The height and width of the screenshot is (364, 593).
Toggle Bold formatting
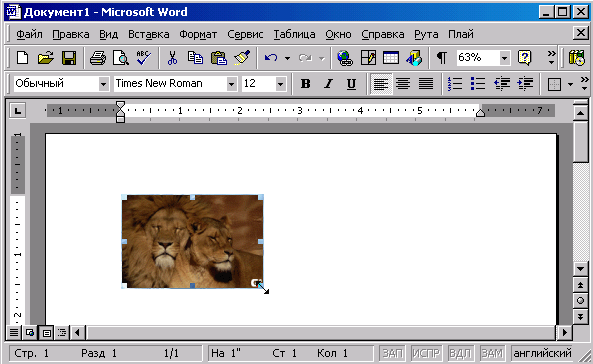tap(306, 84)
